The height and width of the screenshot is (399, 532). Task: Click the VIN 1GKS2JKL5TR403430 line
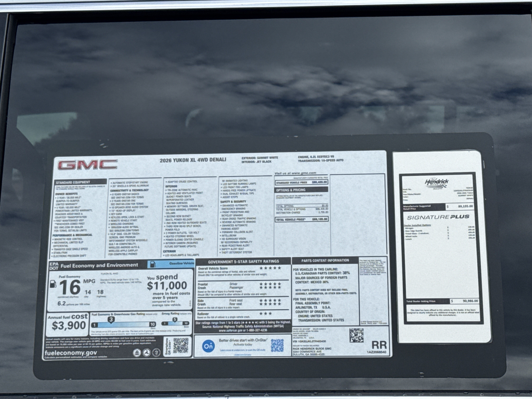[x=309, y=341]
